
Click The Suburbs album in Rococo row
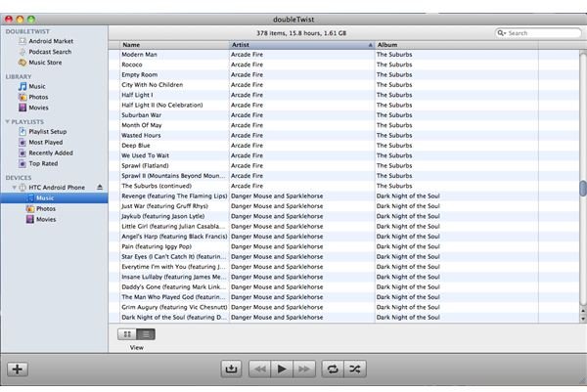(x=394, y=65)
